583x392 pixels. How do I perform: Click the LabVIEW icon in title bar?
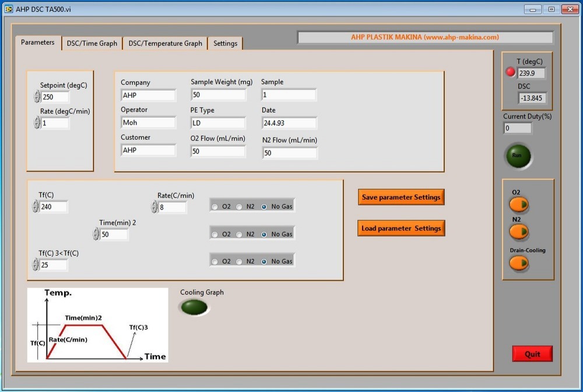[x=9, y=9]
